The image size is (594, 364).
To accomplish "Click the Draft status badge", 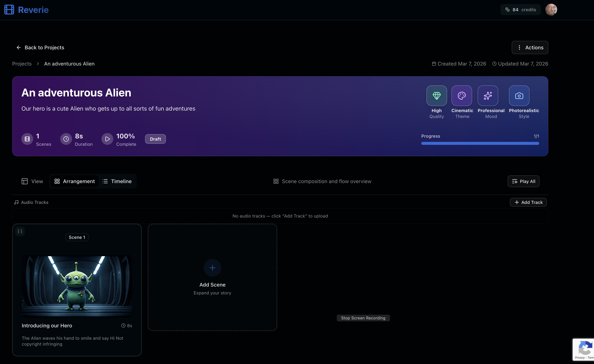I will [155, 139].
